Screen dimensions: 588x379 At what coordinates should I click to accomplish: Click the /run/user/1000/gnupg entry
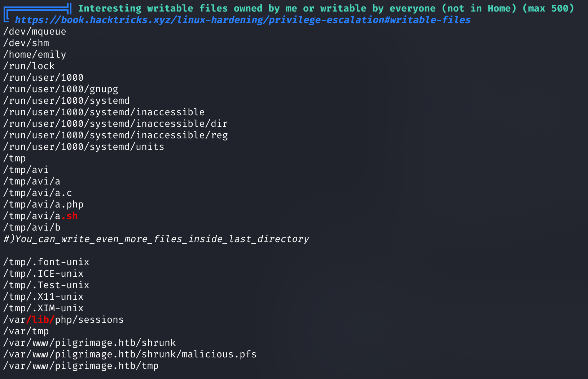pyautogui.click(x=61, y=89)
